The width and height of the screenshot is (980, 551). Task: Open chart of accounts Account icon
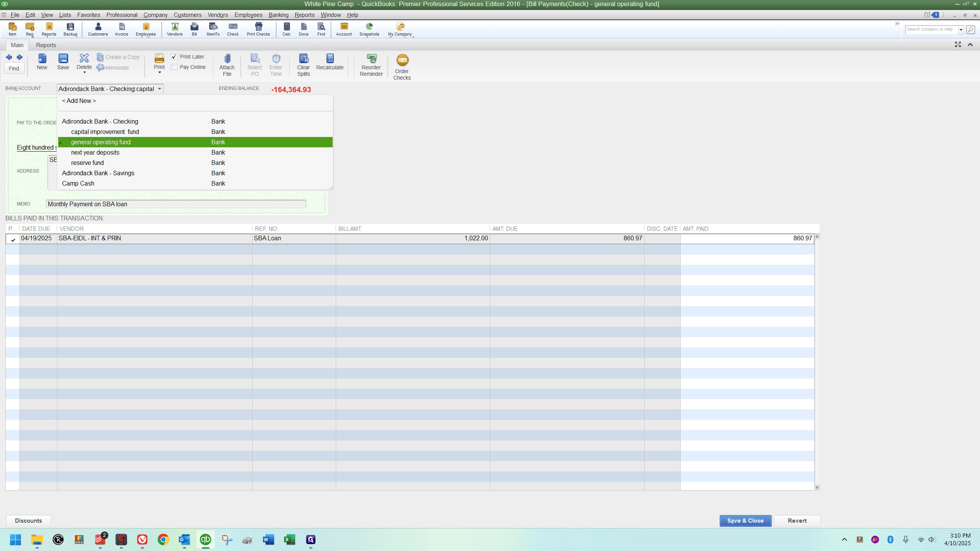[x=344, y=29]
